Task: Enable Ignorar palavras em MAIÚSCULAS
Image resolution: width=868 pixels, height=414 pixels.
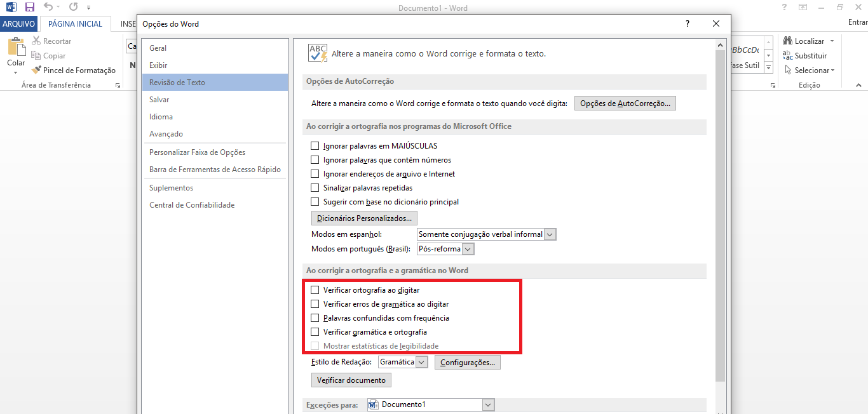Action: point(315,146)
